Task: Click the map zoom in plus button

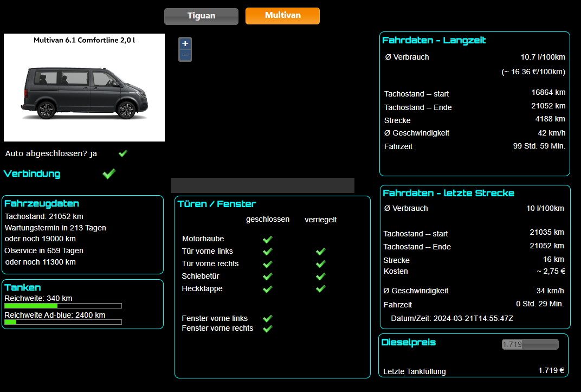Action: pyautogui.click(x=185, y=44)
